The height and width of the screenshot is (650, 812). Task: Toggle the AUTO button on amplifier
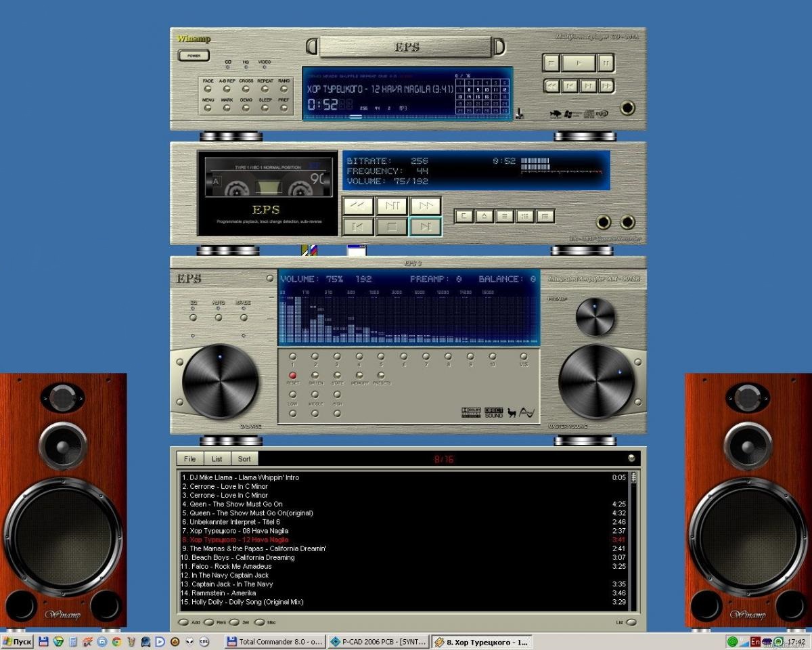219,317
